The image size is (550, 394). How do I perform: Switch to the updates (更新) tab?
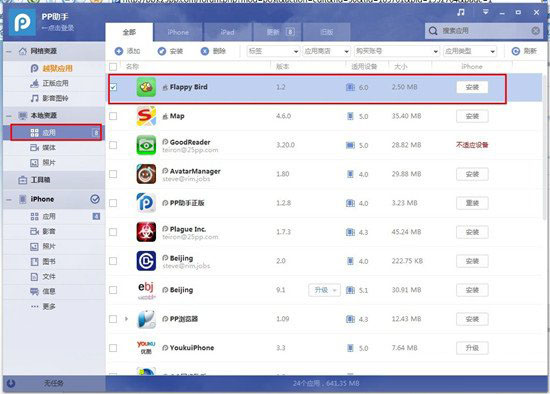tap(277, 32)
